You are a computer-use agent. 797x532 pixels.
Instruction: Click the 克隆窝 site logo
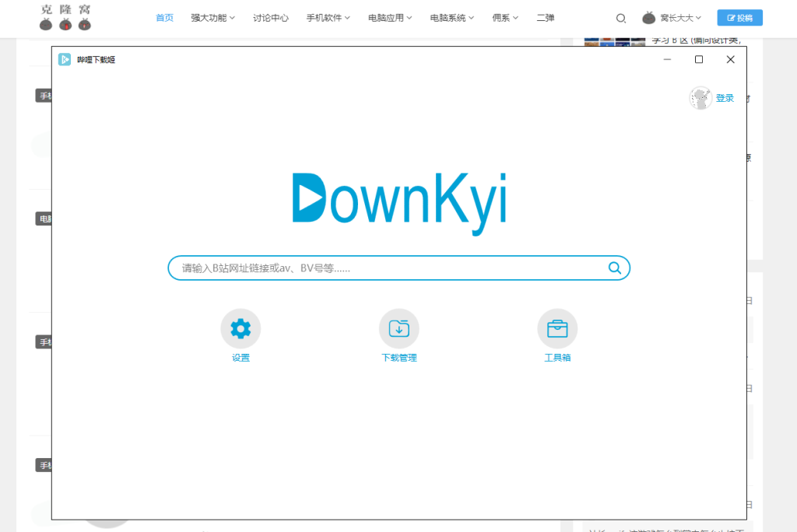pos(65,17)
